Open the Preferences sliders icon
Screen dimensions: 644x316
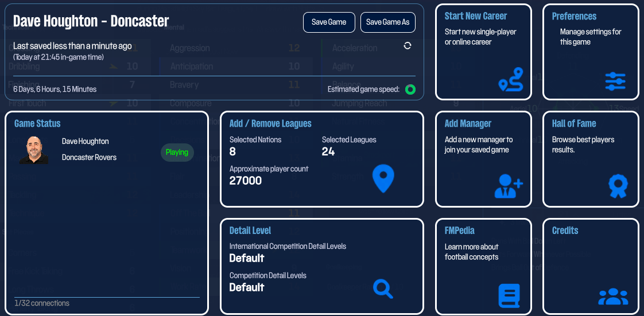click(615, 81)
